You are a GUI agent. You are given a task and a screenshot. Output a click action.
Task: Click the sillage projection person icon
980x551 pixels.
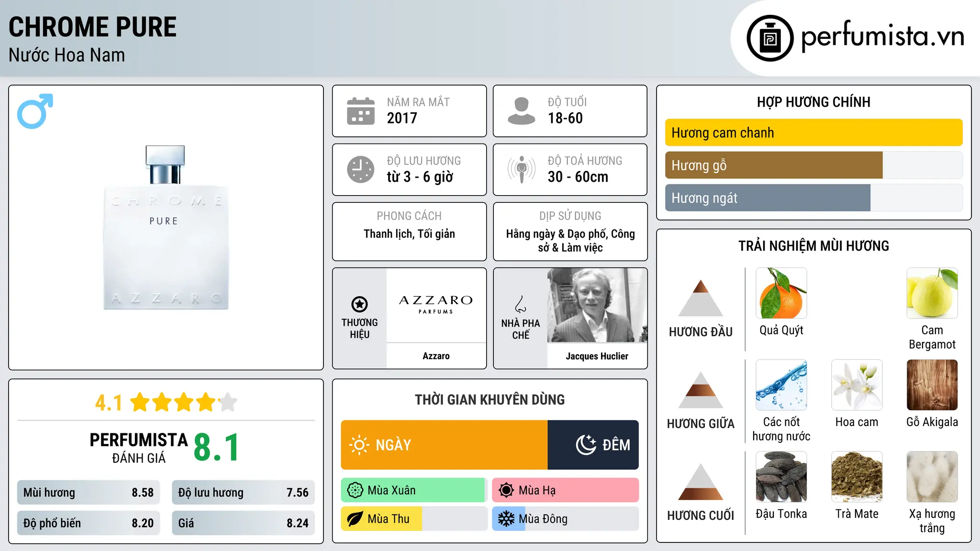click(521, 169)
